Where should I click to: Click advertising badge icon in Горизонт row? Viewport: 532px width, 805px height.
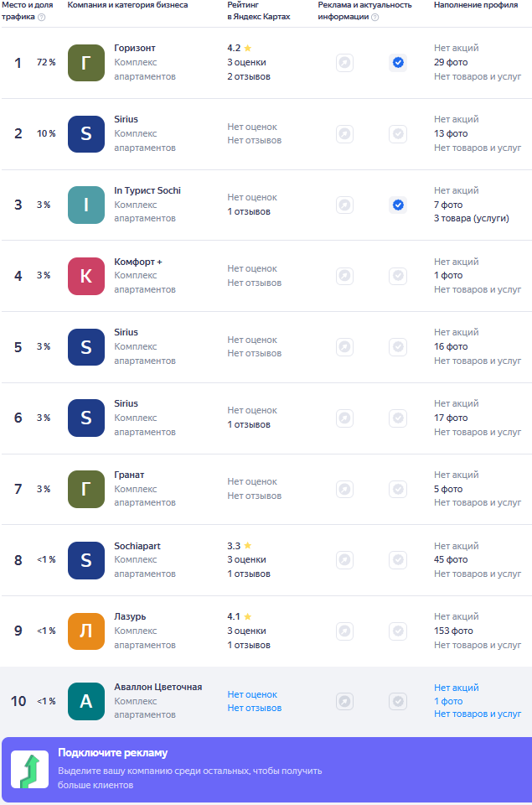tap(344, 63)
